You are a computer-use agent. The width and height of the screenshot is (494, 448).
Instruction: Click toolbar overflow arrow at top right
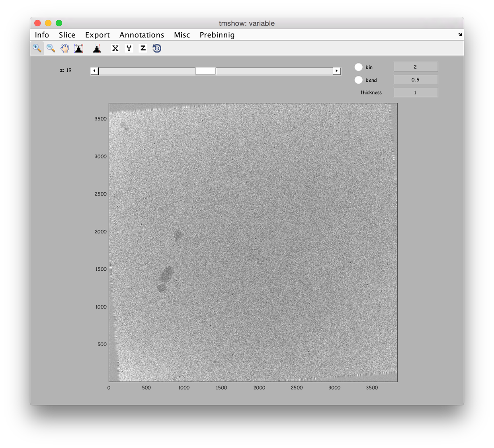point(460,35)
